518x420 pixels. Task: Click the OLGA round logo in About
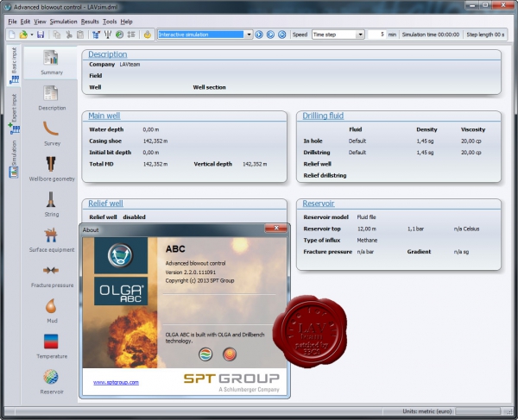pyautogui.click(x=205, y=354)
